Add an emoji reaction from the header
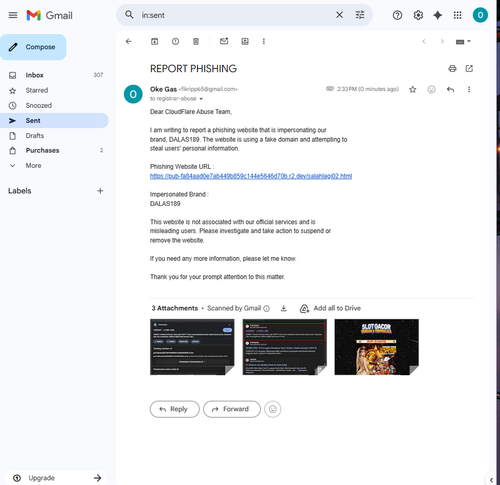 click(x=431, y=89)
